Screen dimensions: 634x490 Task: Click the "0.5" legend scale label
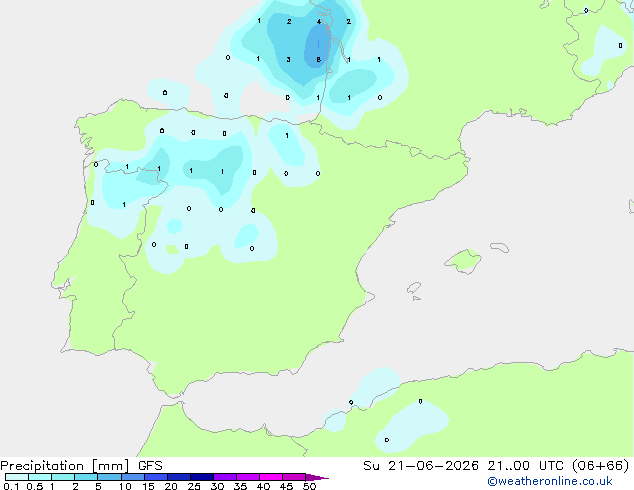pos(35,486)
